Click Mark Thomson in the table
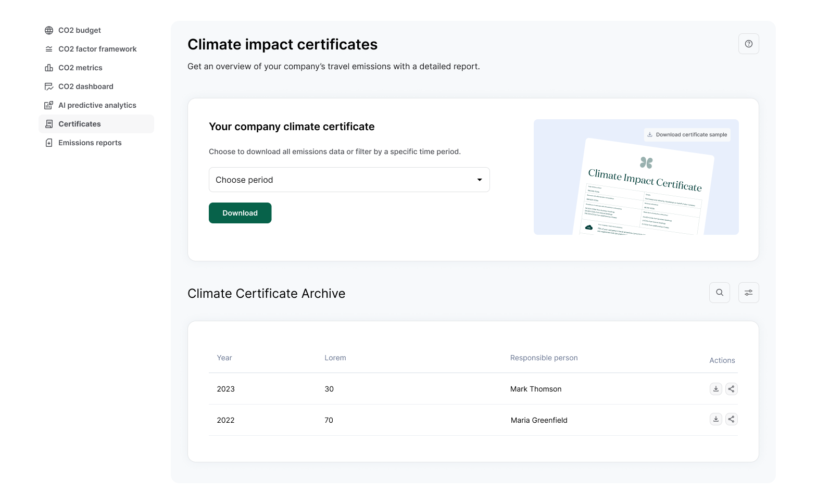 coord(536,389)
